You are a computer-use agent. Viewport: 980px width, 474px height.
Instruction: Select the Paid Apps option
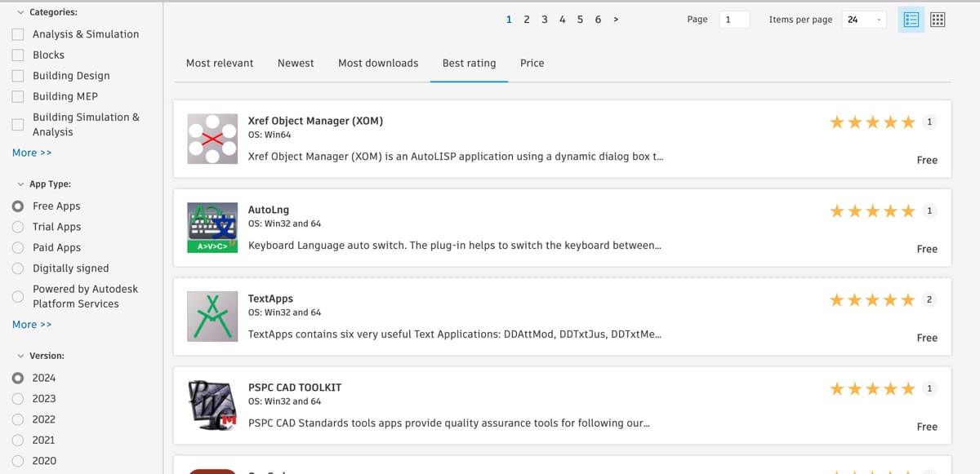pos(18,247)
